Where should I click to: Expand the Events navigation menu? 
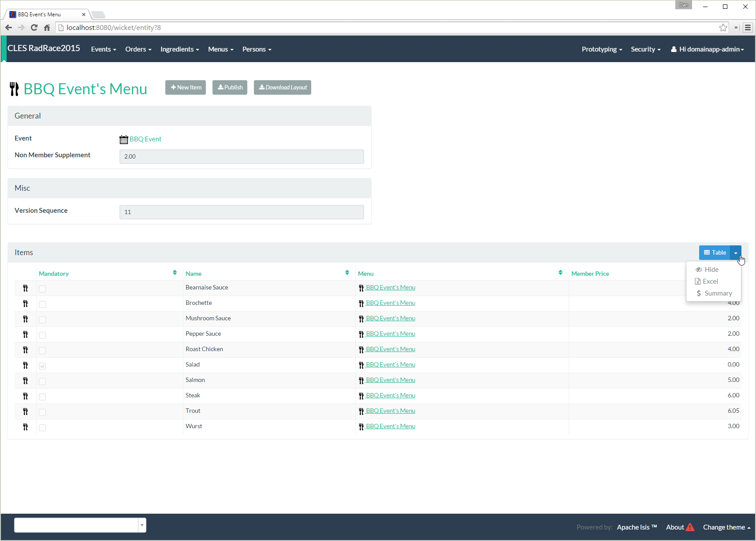104,49
